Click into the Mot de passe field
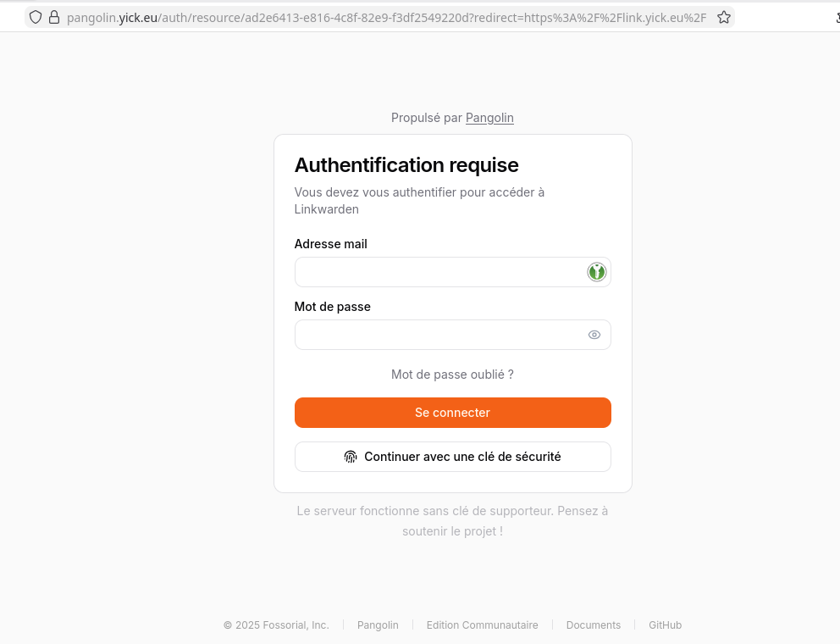840x644 pixels. [439, 335]
